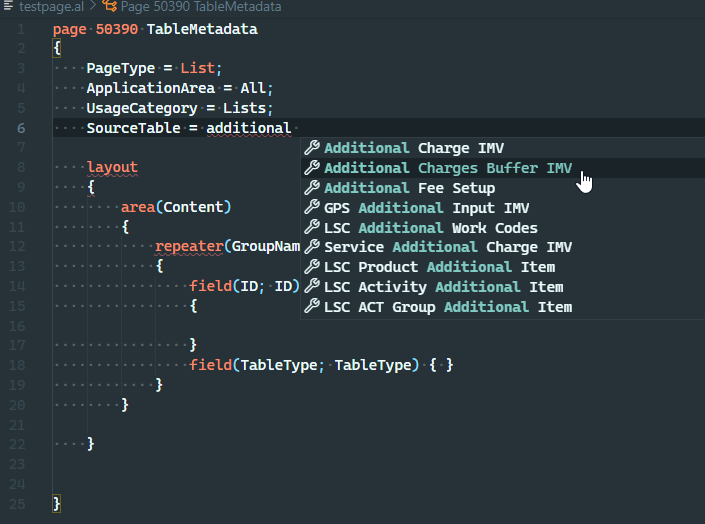
Task: Click the underlined 'repeater' keyword
Action: 189,246
